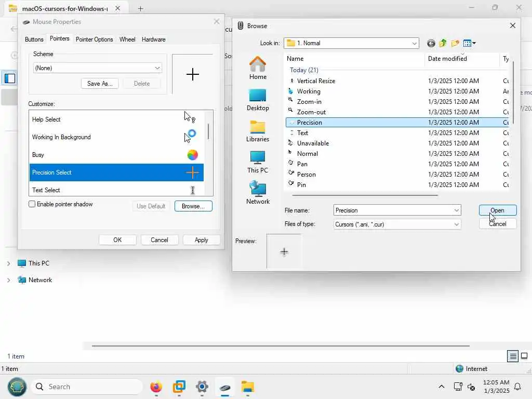
Task: Select Text Select in Customize list
Action: [116, 189]
